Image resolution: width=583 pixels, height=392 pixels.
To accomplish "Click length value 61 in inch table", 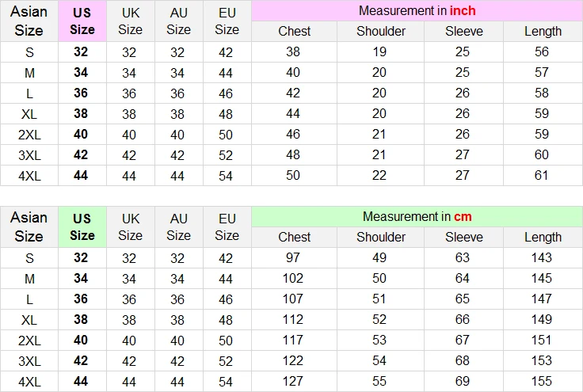I will click(541, 175).
